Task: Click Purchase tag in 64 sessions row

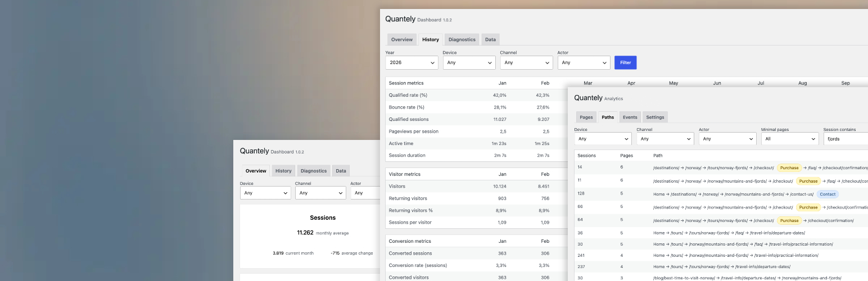Action: [x=789, y=220]
